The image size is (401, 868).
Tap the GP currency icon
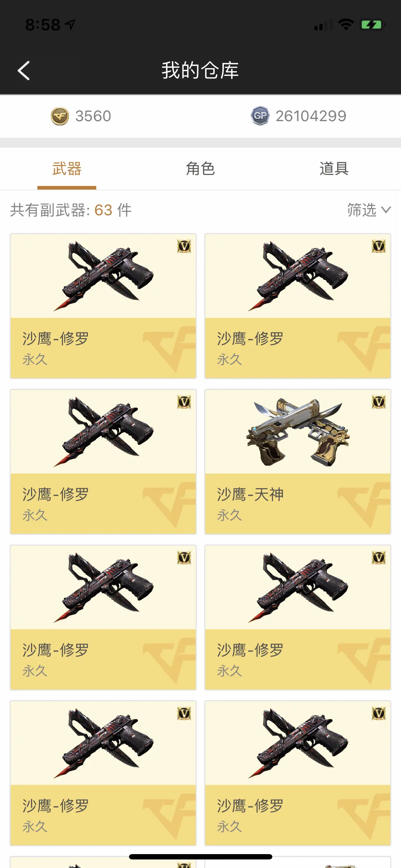[260, 116]
